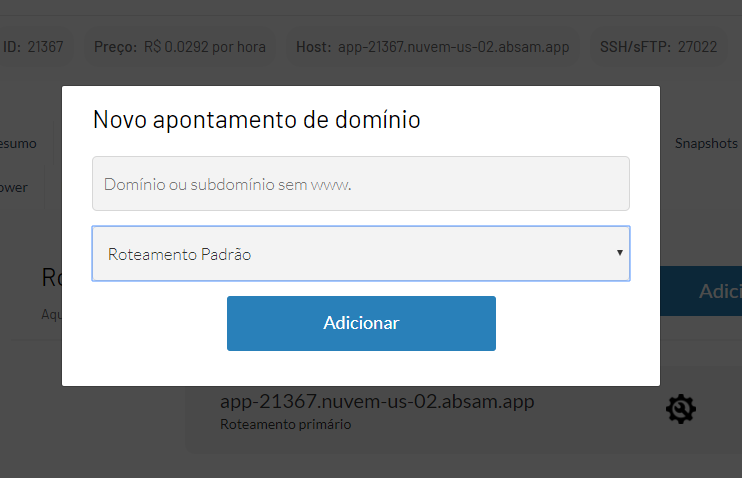Select the Power tab
742x478 pixels.
(14, 187)
